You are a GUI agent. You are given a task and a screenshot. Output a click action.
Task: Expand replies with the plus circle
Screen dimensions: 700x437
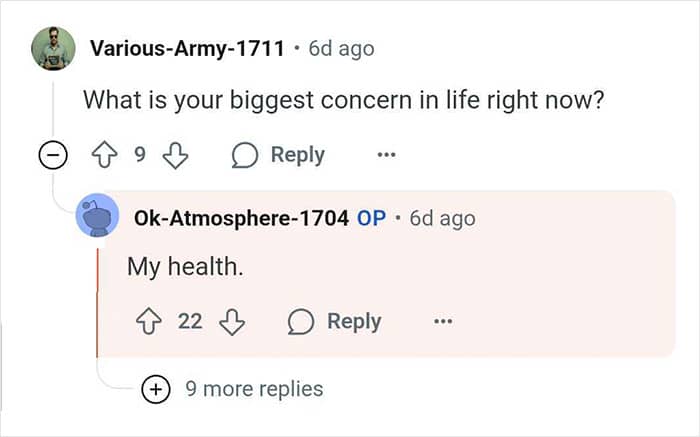[156, 389]
